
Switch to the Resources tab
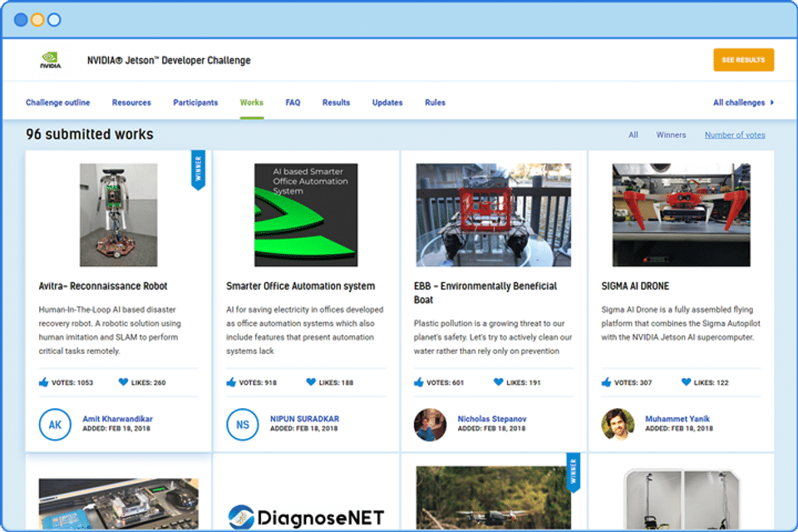[131, 102]
